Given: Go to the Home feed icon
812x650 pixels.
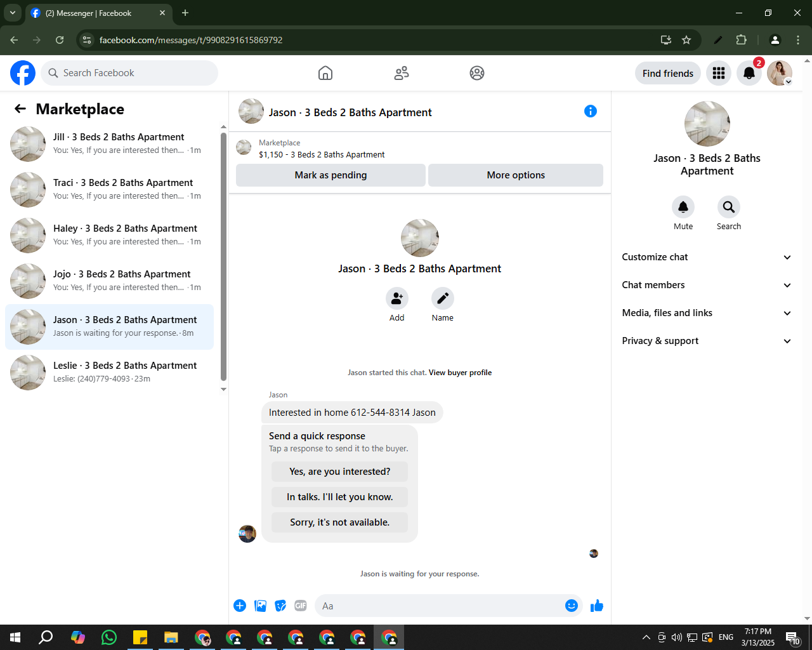Looking at the screenshot, I should click(325, 73).
